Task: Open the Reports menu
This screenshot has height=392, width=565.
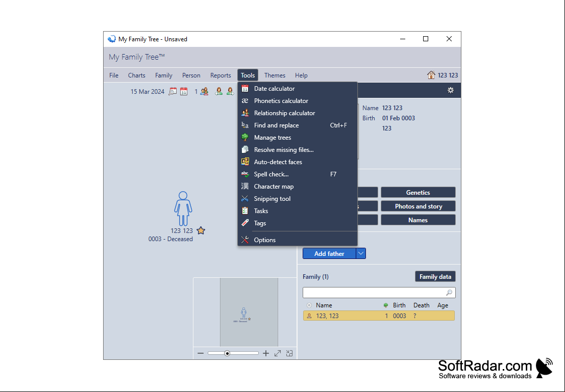Action: [x=220, y=75]
